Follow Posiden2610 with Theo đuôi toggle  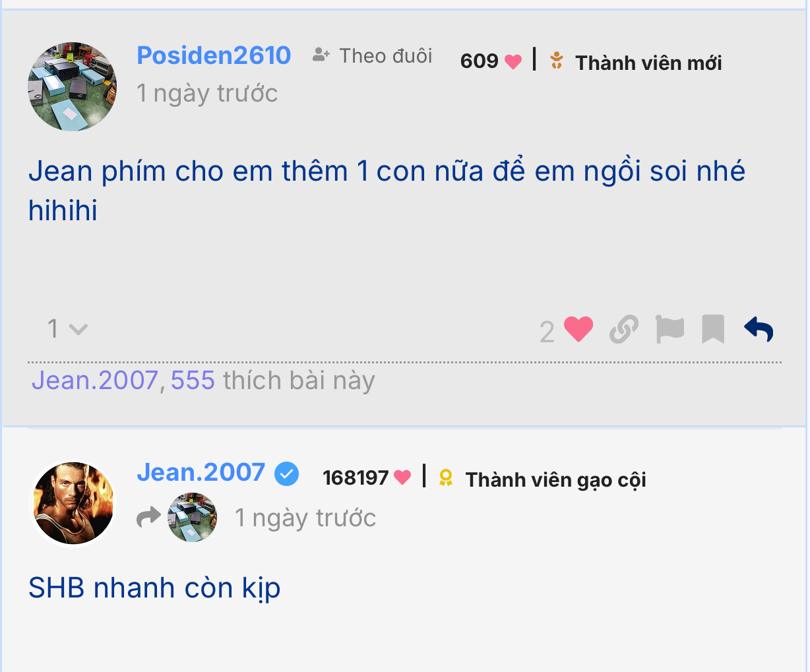click(x=373, y=55)
